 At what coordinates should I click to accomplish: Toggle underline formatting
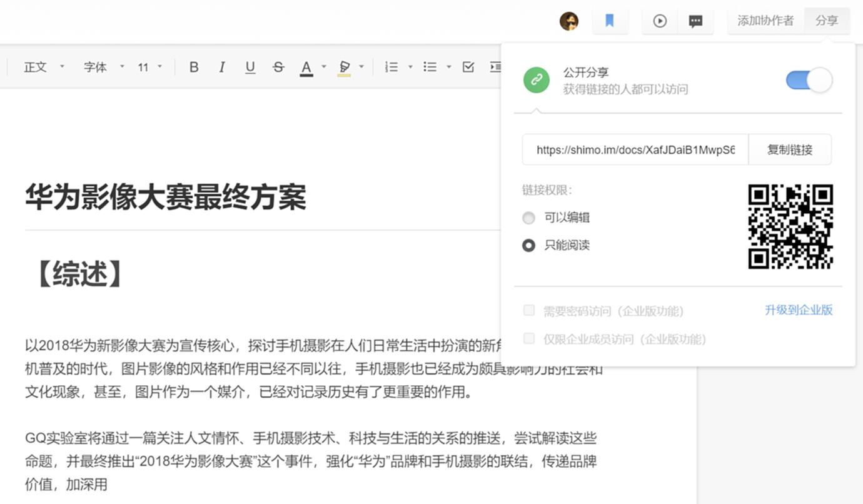[250, 67]
